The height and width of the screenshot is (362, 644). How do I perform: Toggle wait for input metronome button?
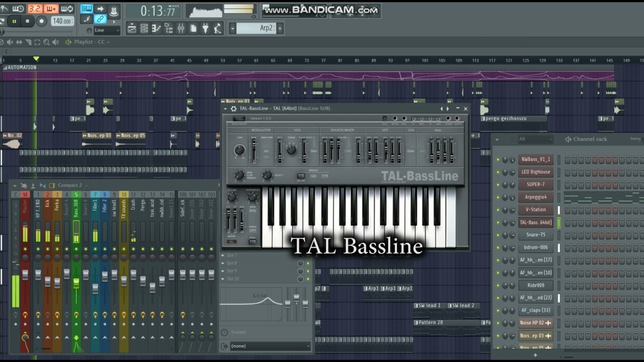[18, 9]
